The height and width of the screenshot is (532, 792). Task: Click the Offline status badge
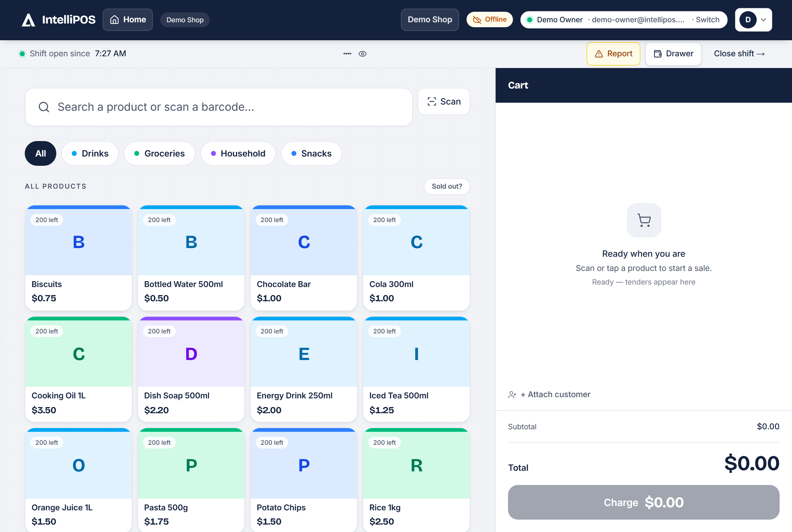(489, 20)
